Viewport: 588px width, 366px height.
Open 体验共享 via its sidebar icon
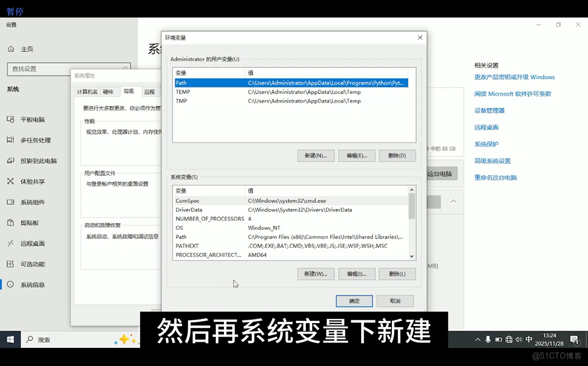[11, 181]
